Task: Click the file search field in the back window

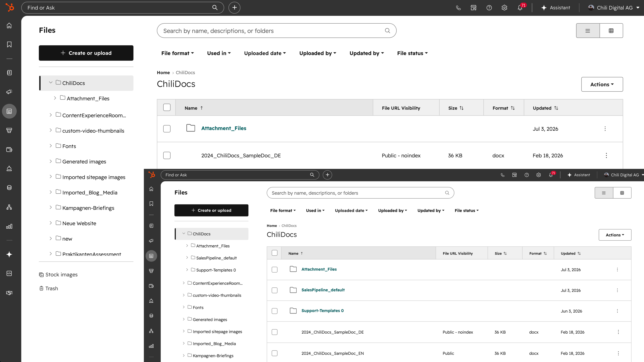Action: pyautogui.click(x=276, y=31)
